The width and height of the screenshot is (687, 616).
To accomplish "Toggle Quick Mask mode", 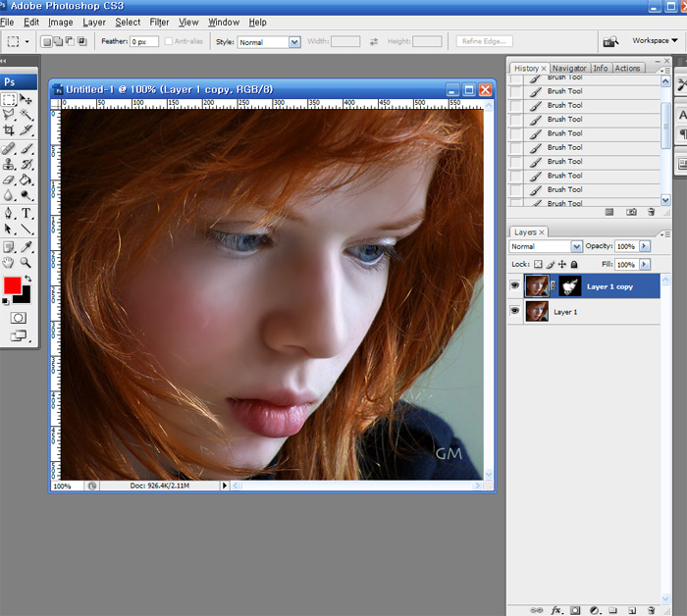I will (x=18, y=318).
